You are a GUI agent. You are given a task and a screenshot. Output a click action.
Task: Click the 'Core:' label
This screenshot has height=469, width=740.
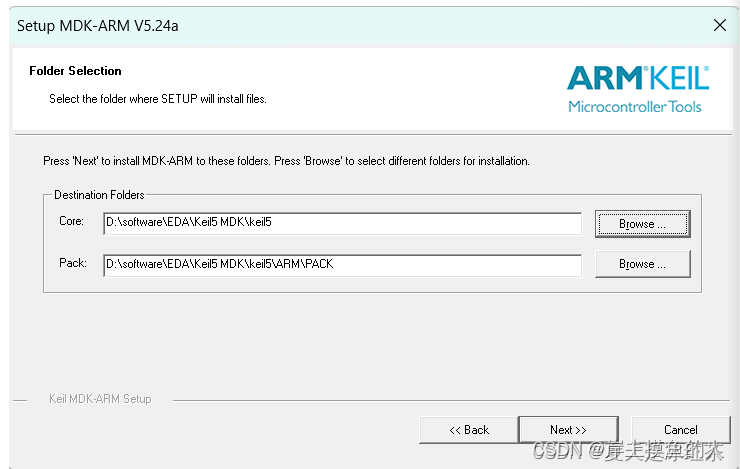click(x=71, y=221)
